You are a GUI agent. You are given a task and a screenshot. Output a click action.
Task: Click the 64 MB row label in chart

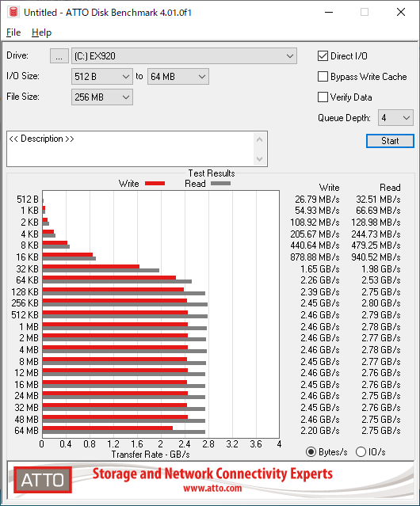(26, 431)
